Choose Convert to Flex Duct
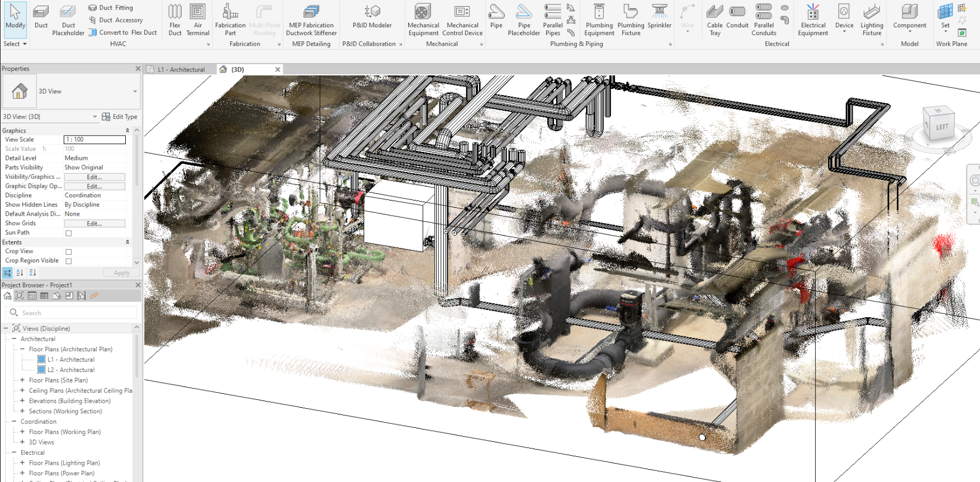Screen dimensions: 980x482 click(x=122, y=32)
